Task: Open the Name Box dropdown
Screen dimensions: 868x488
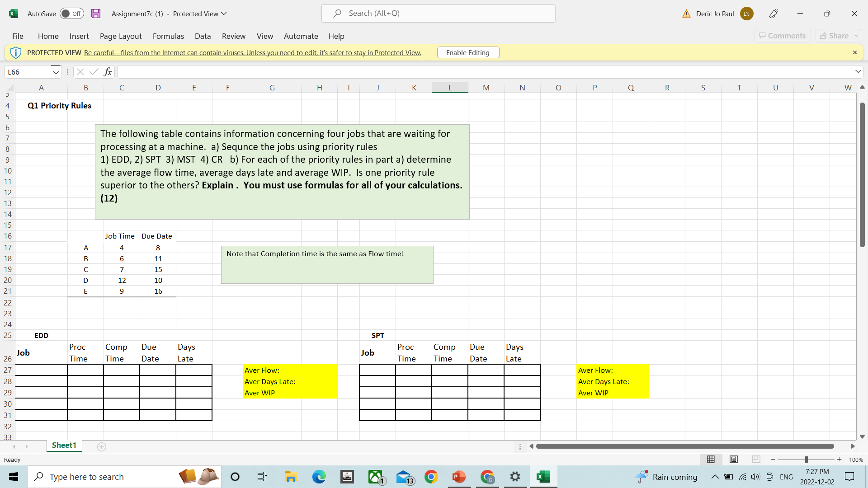Action: pos(56,72)
